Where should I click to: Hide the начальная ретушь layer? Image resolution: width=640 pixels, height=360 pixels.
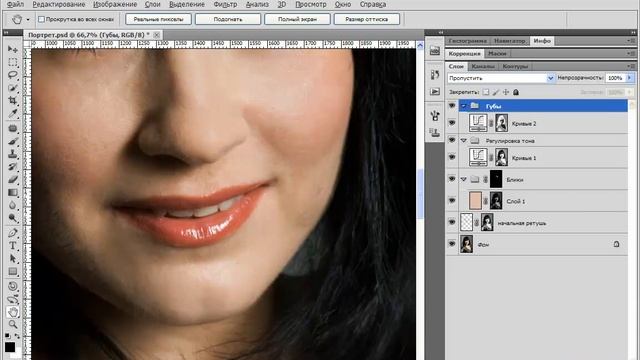tap(452, 222)
